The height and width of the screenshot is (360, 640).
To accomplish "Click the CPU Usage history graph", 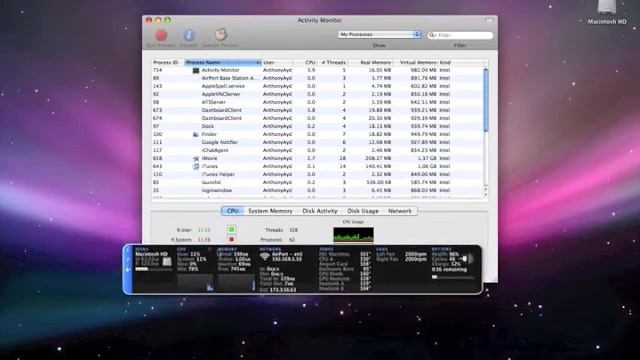I will 353,235.
